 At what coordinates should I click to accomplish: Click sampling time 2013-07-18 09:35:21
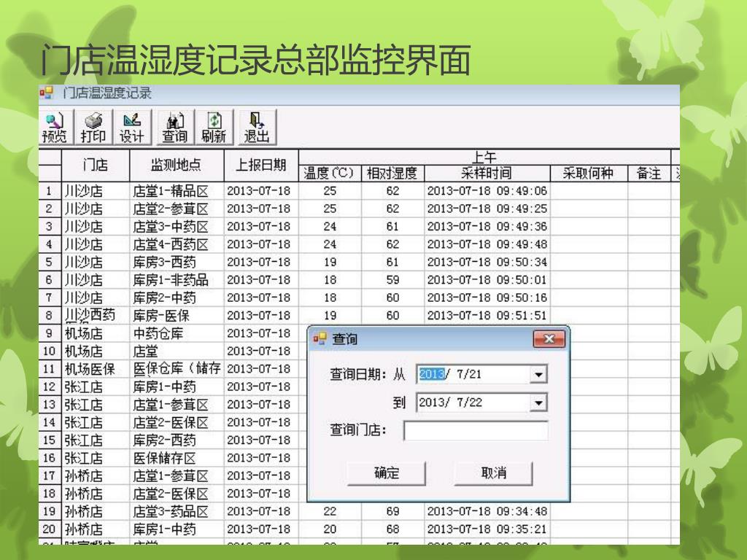487,529
